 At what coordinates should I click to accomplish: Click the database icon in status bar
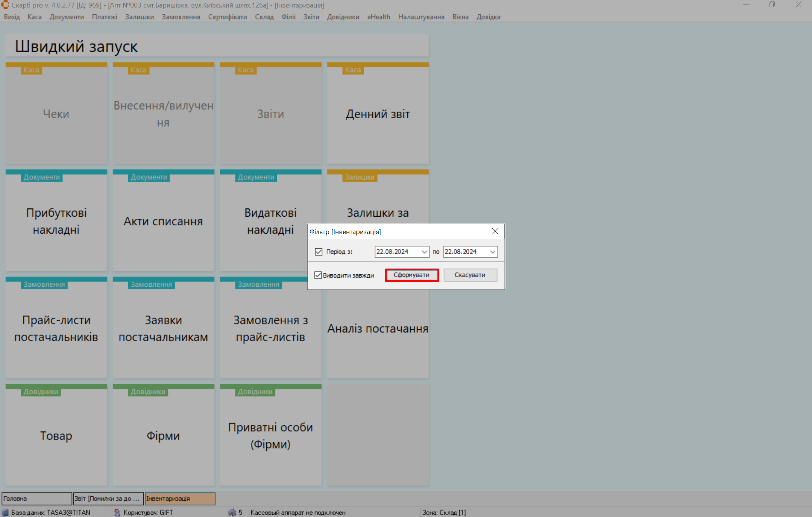5,512
